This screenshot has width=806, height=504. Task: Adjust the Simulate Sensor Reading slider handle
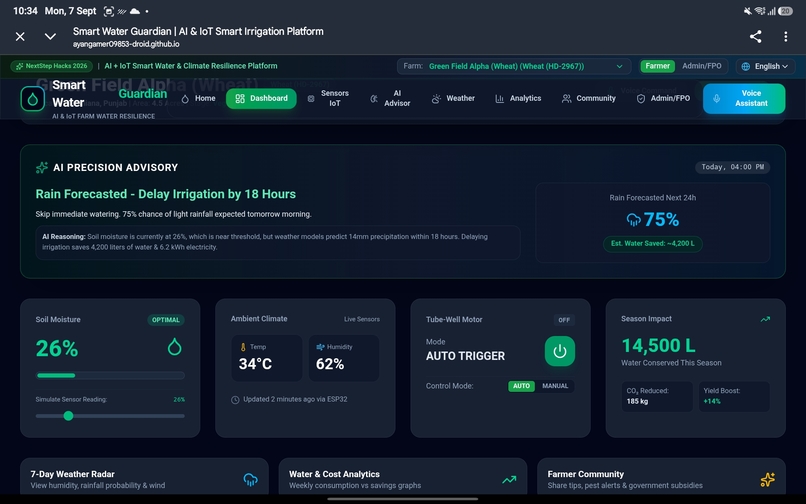click(x=68, y=416)
